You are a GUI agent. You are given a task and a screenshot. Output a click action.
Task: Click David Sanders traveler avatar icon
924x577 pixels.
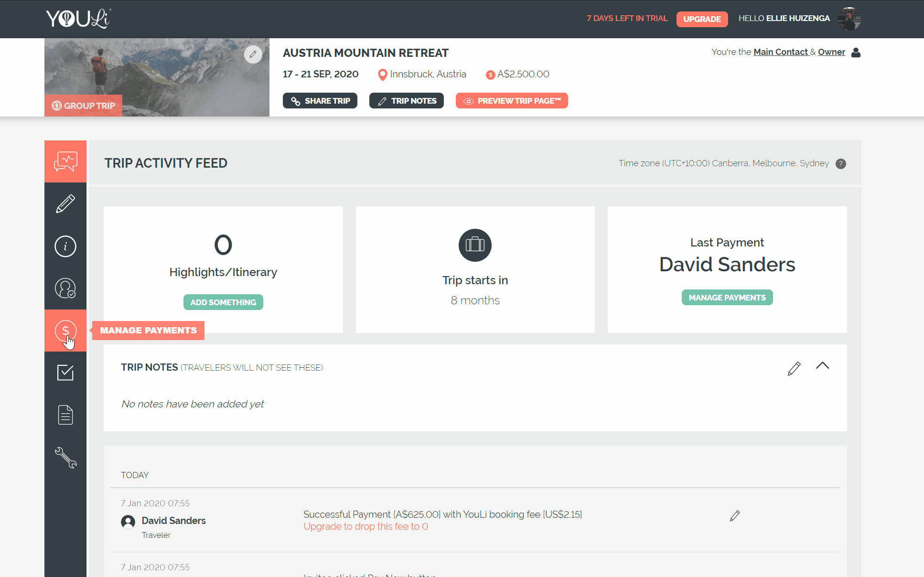pyautogui.click(x=128, y=522)
